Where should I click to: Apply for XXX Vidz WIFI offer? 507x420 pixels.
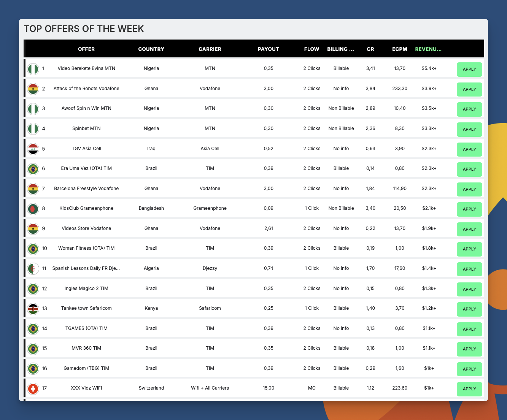point(469,389)
